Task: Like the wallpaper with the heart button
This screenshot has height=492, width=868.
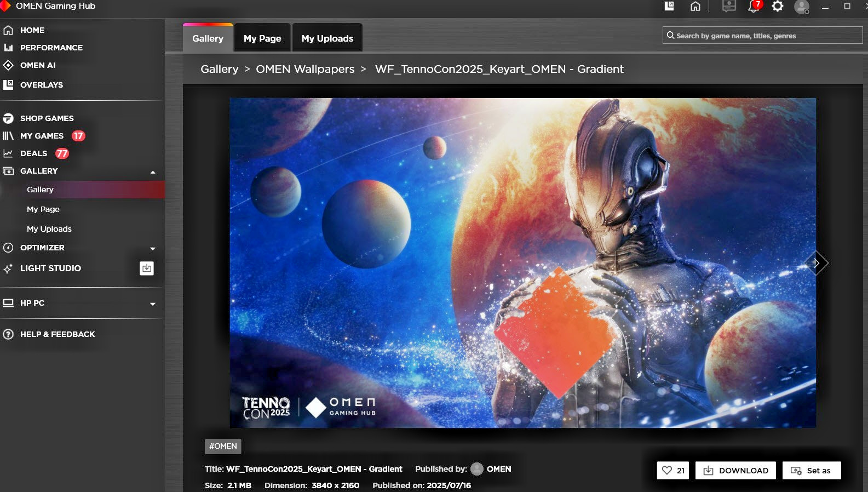Action: (673, 471)
